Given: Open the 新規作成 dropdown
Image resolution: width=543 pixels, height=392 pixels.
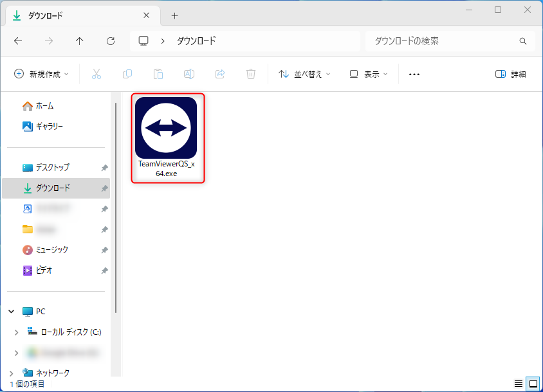Looking at the screenshot, I should [x=41, y=74].
